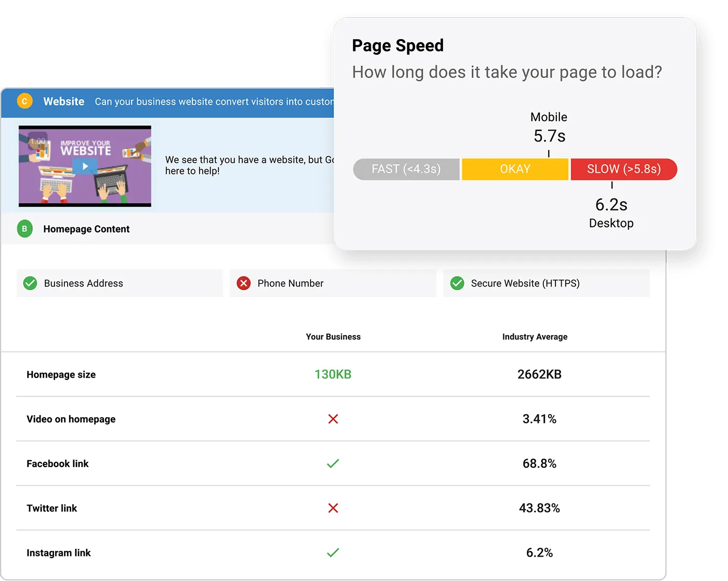The height and width of the screenshot is (581, 728).
Task: Click the green check in the Facebook link row
Action: (x=333, y=463)
